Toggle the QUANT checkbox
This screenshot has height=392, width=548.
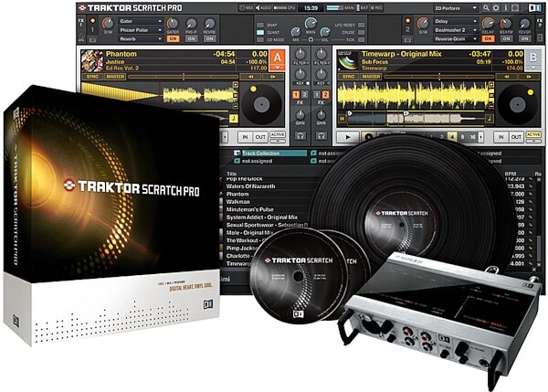tap(260, 32)
